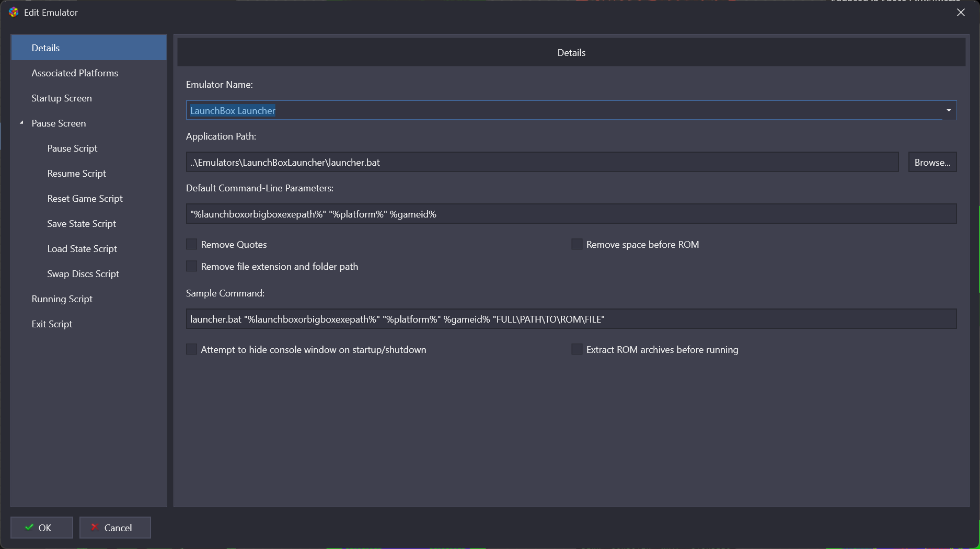
Task: Open the Startup Screen section
Action: (x=89, y=98)
